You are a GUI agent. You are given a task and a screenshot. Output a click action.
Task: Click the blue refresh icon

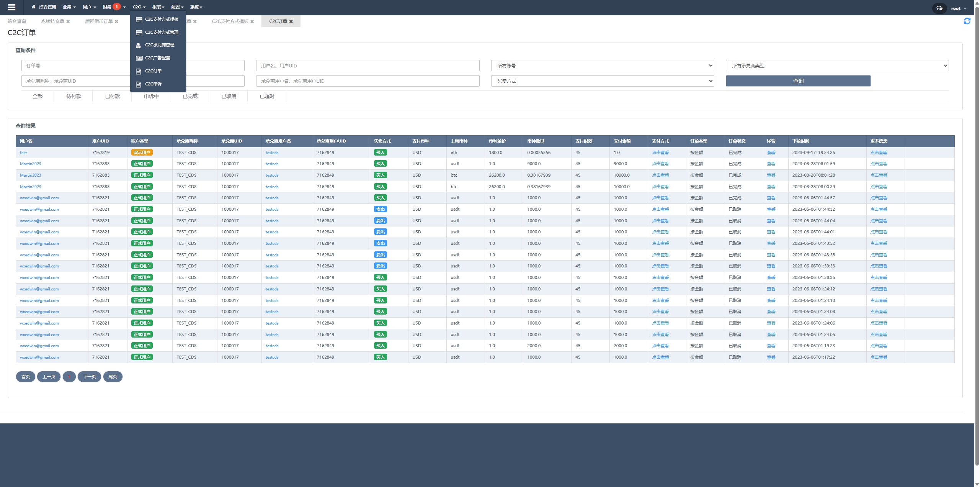[x=967, y=21]
